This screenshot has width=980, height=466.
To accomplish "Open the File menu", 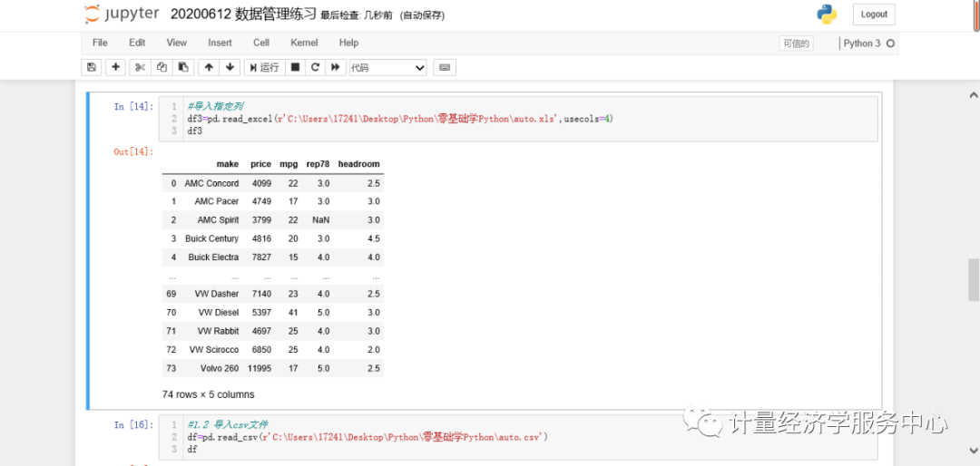I will point(100,43).
